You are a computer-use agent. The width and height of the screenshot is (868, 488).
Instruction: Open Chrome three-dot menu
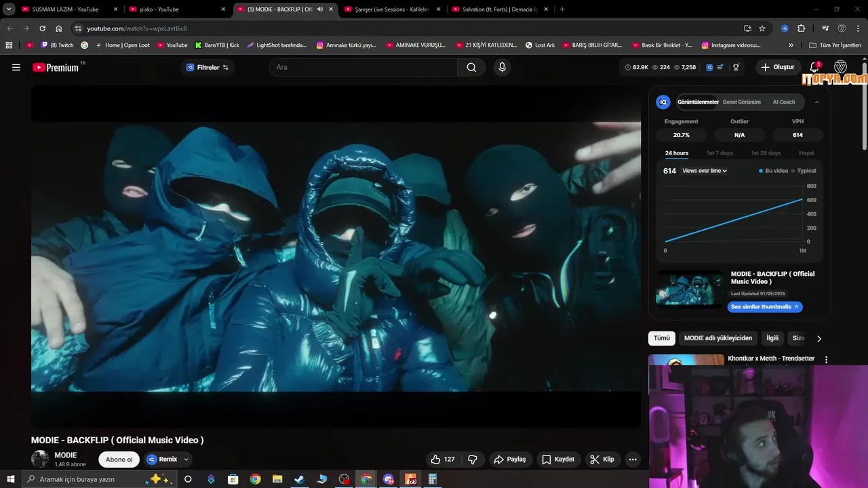click(x=859, y=28)
